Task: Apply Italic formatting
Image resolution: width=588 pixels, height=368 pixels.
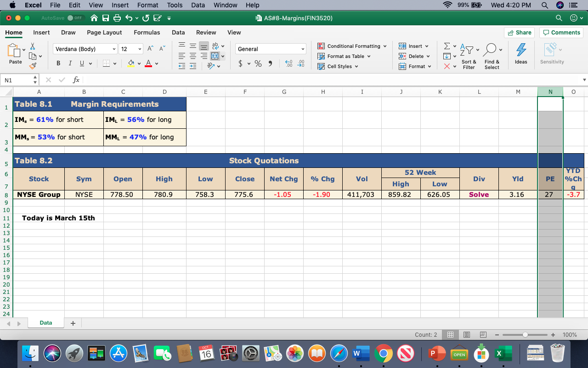Action: coord(70,63)
